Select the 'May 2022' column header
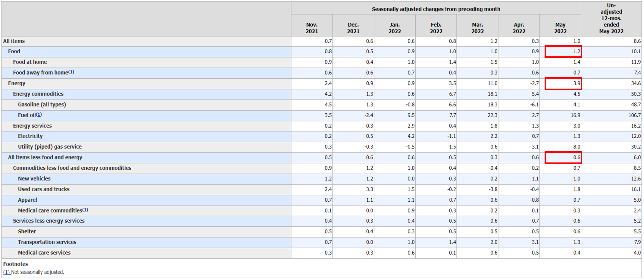 [x=560, y=28]
